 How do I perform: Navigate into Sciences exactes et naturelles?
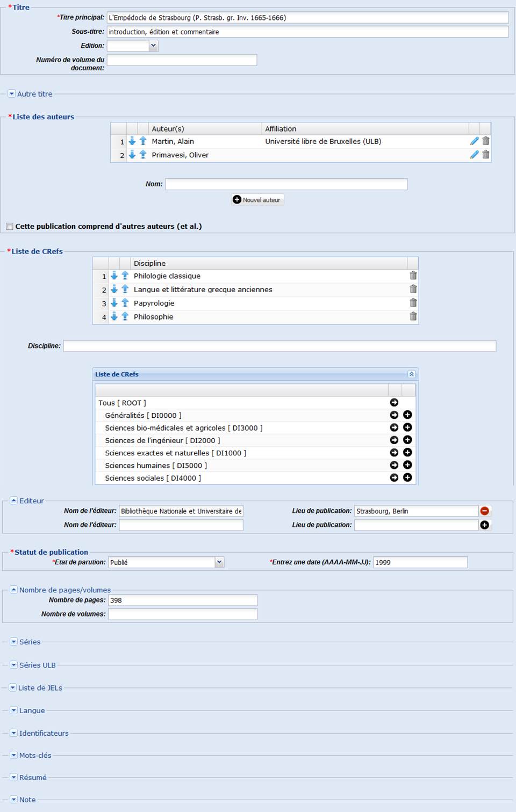[x=394, y=453]
